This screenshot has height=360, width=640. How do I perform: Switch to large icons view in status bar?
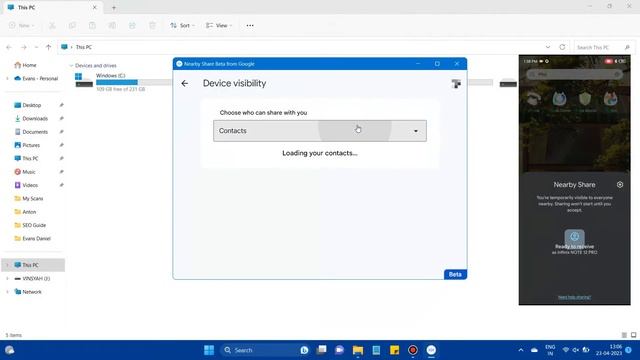click(x=633, y=335)
